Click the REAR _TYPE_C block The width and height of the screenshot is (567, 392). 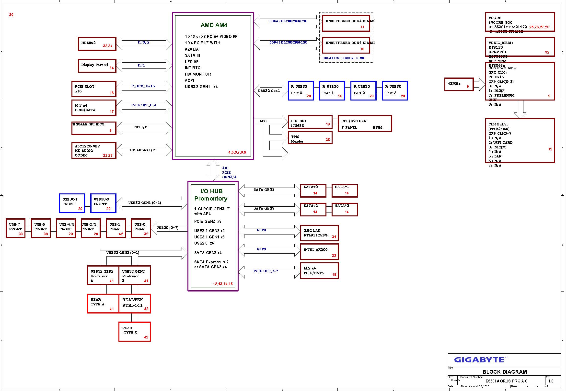click(135, 332)
